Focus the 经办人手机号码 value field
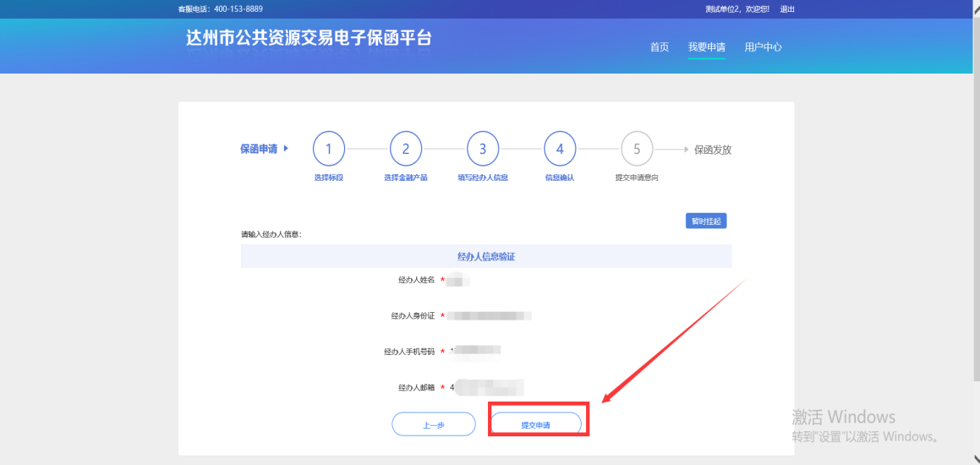The image size is (980, 465). tap(477, 351)
